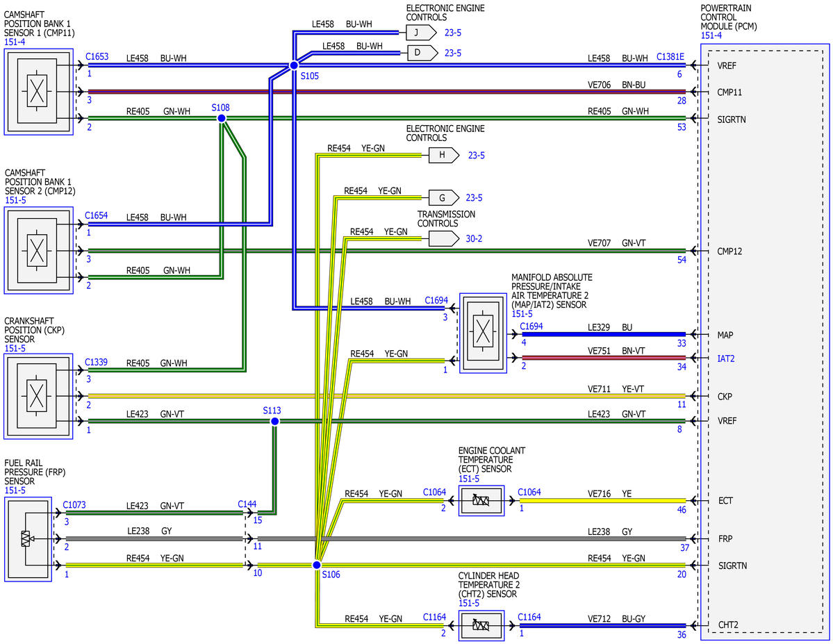833x644 pixels.
Task: Click the J off-page connector arrow
Action: [421, 33]
